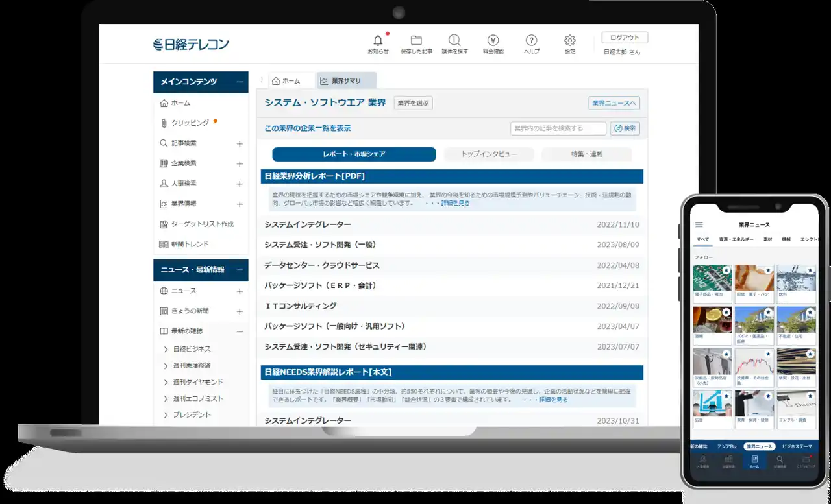Viewport: 831px width, 504px height.
Task: Open システム受注・ソフト開発（一般）report row
Action: 452,245
